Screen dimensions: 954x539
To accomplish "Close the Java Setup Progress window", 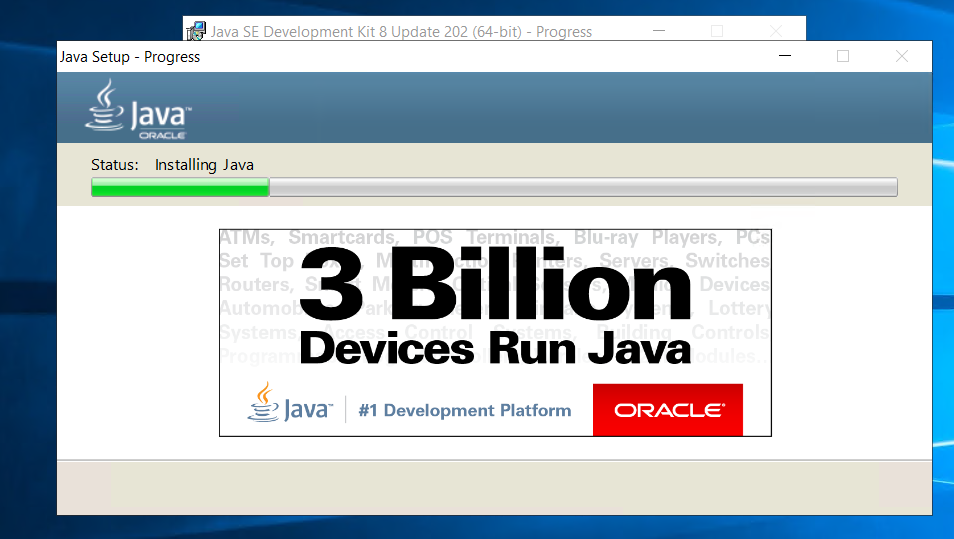I will (902, 56).
